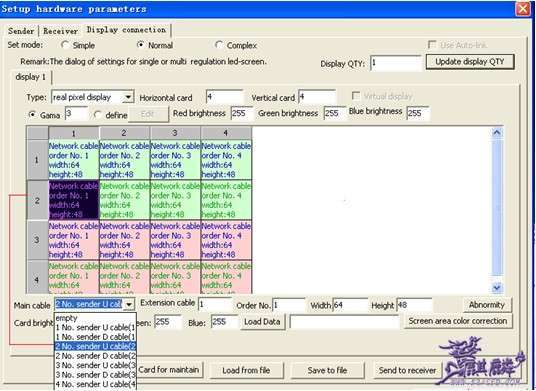
Task: Click grid scrollbar up arrow
Action: coord(497,133)
